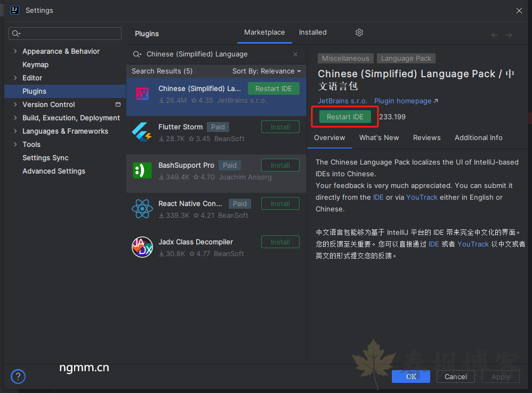Install the React Native Console plugin
This screenshot has width=532, height=393.
tap(280, 203)
